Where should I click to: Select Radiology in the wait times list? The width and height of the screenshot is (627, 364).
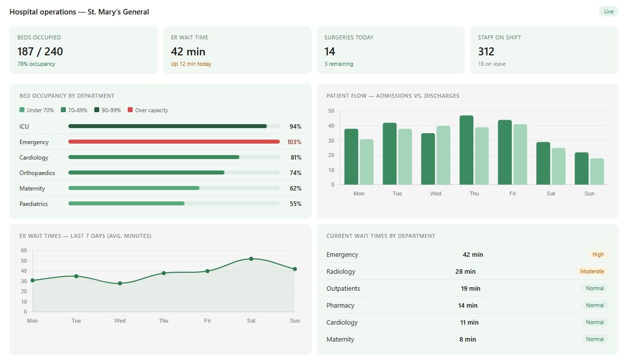[x=467, y=271]
